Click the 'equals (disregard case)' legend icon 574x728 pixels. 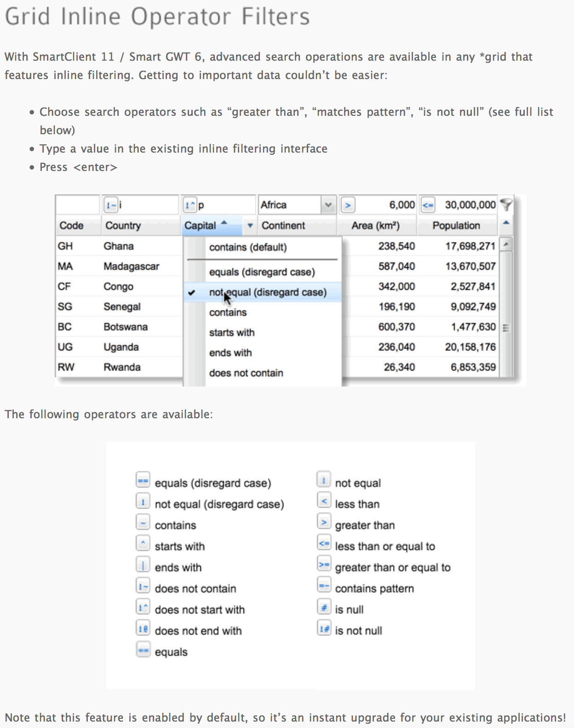tap(143, 480)
